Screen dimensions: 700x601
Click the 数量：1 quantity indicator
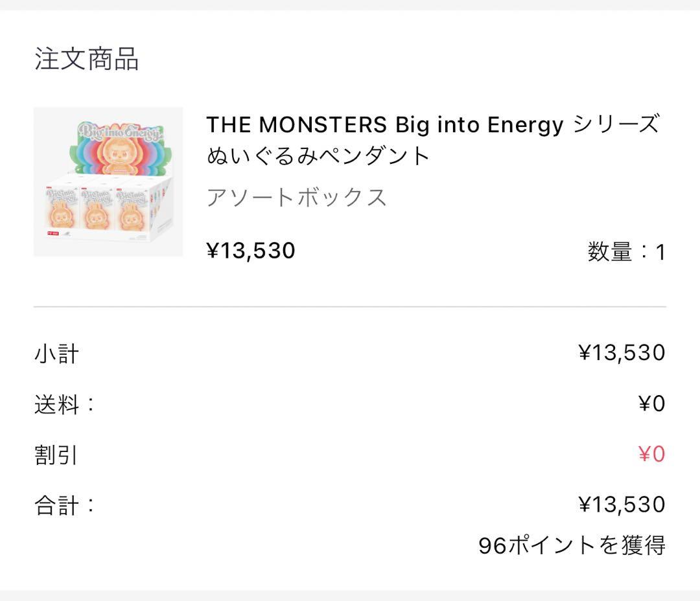[x=626, y=252]
